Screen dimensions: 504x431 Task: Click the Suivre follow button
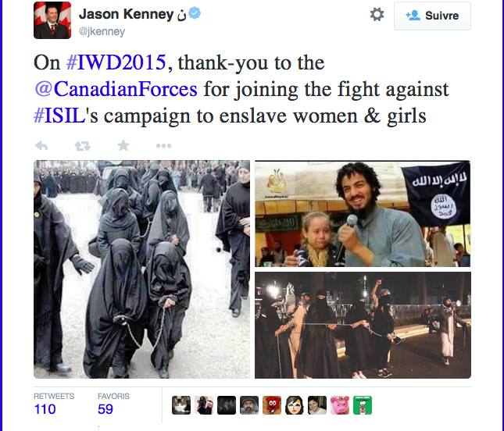point(432,16)
